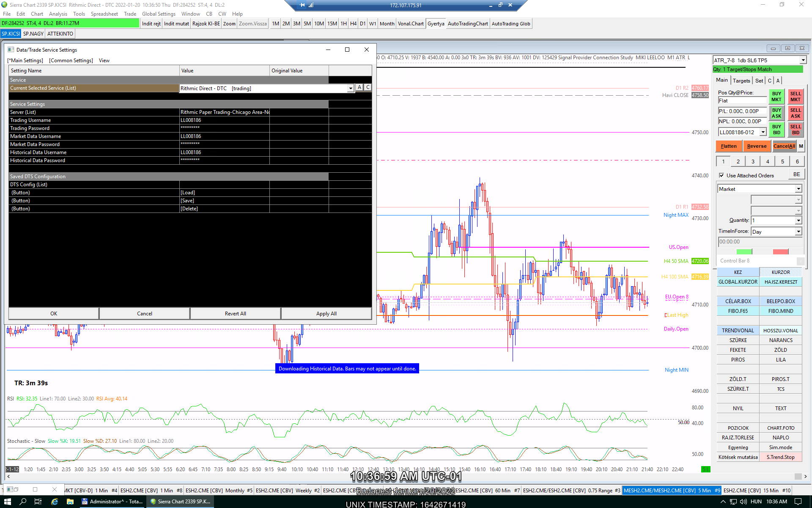Toggle Use Attached Orders checkbox

click(721, 175)
